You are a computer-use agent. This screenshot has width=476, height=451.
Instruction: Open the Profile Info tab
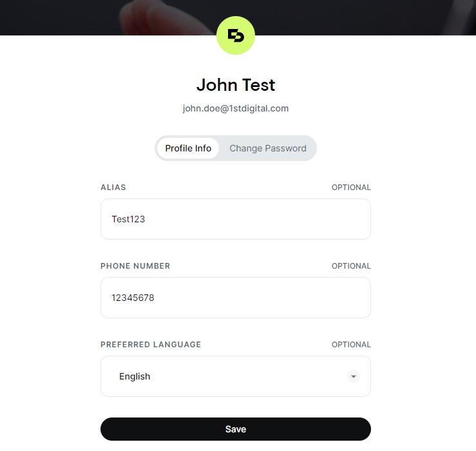pyautogui.click(x=188, y=148)
